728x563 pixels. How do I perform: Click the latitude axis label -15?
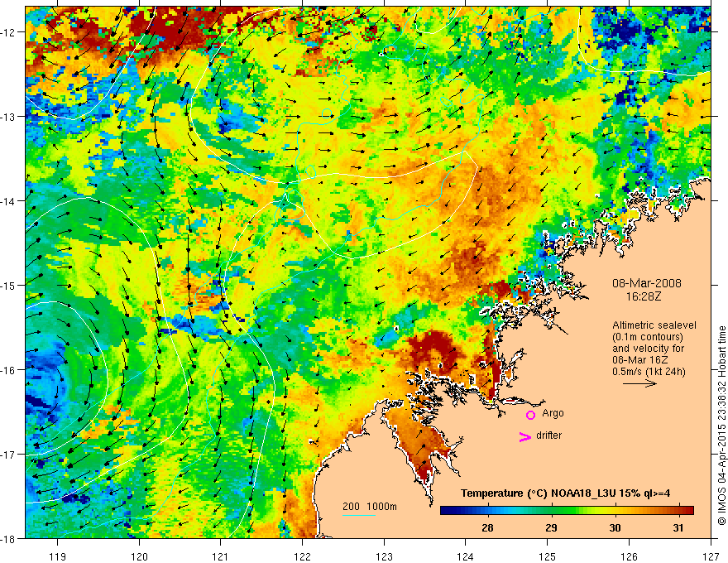(x=9, y=286)
